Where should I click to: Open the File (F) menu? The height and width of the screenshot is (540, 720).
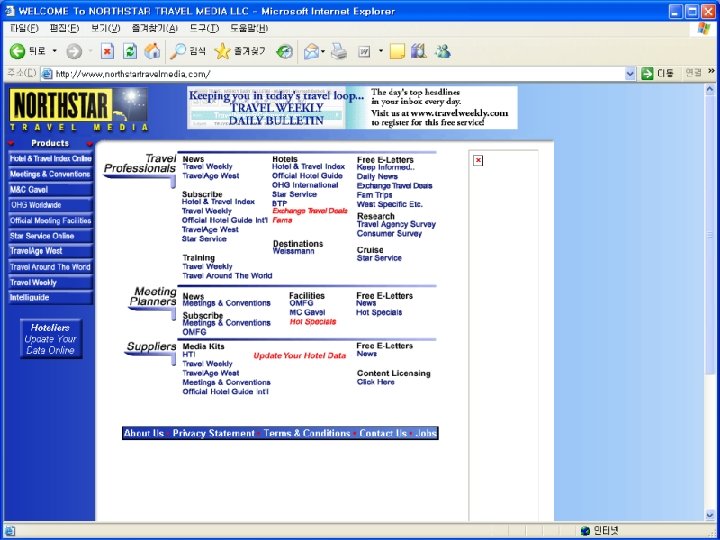pos(24,28)
